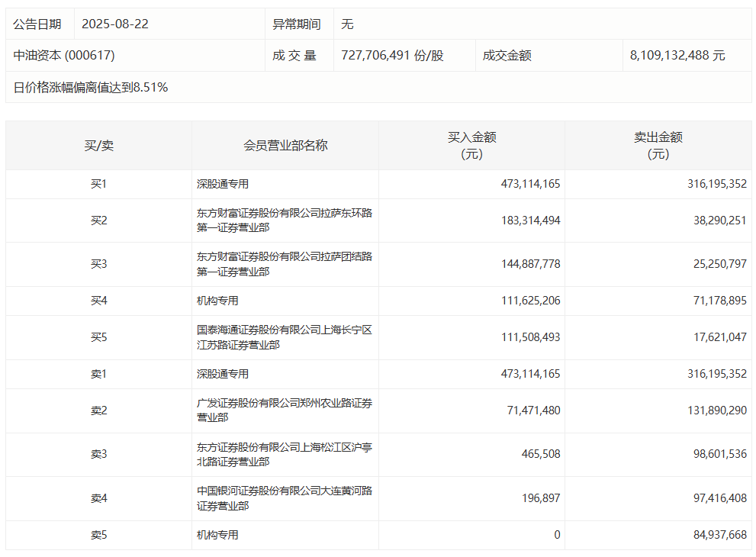Click 机构专用 in the 买4 row
Viewport: 756px width, 557px height.
[x=217, y=301]
